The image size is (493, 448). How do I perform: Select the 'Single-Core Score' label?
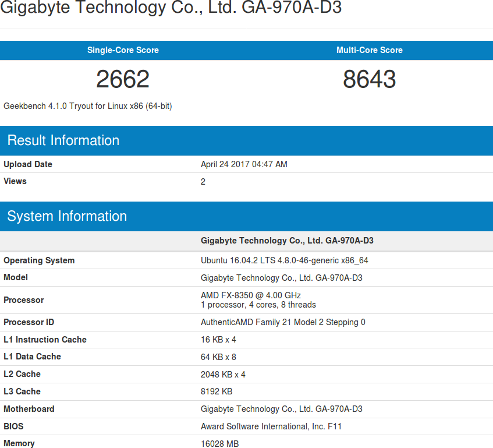(123, 50)
